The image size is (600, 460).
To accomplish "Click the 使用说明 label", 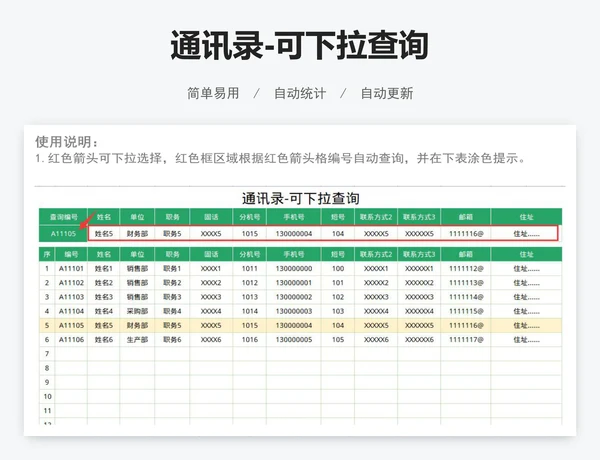I will point(67,142).
